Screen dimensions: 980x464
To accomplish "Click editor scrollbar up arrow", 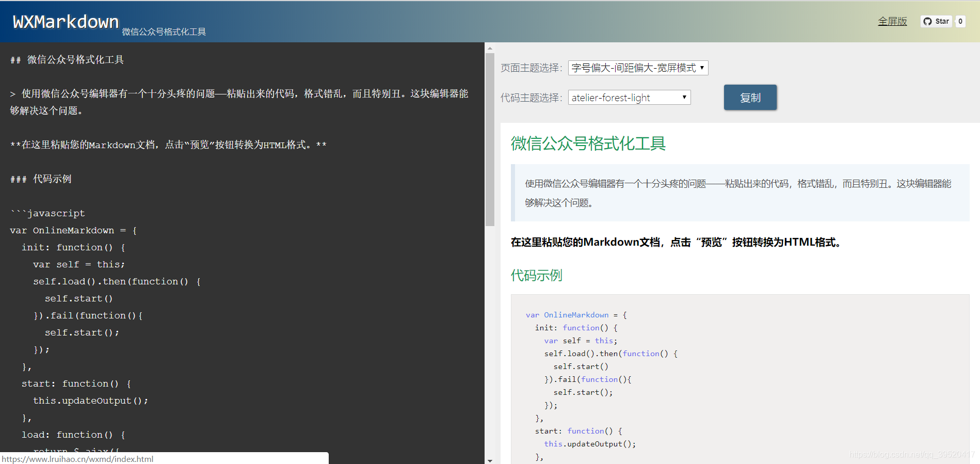I will click(490, 47).
